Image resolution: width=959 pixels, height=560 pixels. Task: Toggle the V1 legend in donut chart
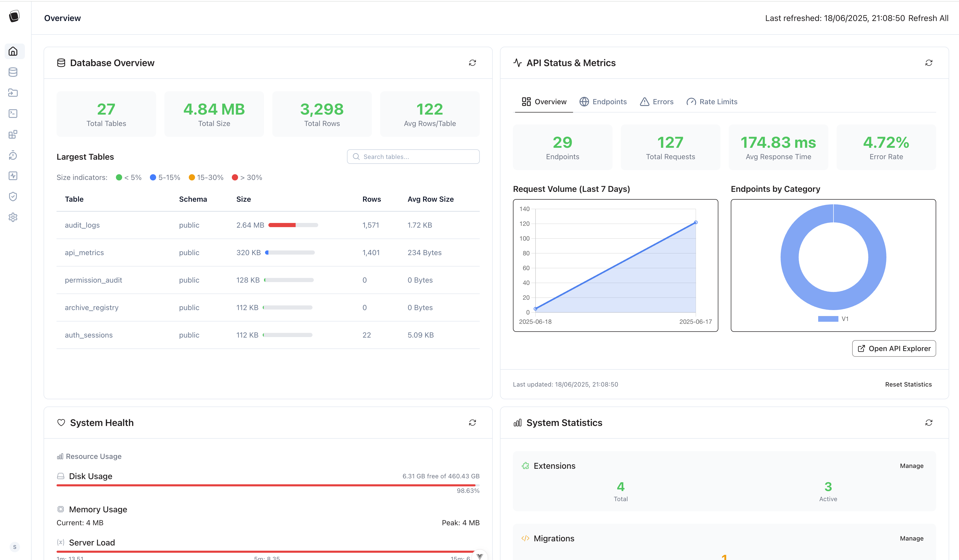pyautogui.click(x=833, y=319)
